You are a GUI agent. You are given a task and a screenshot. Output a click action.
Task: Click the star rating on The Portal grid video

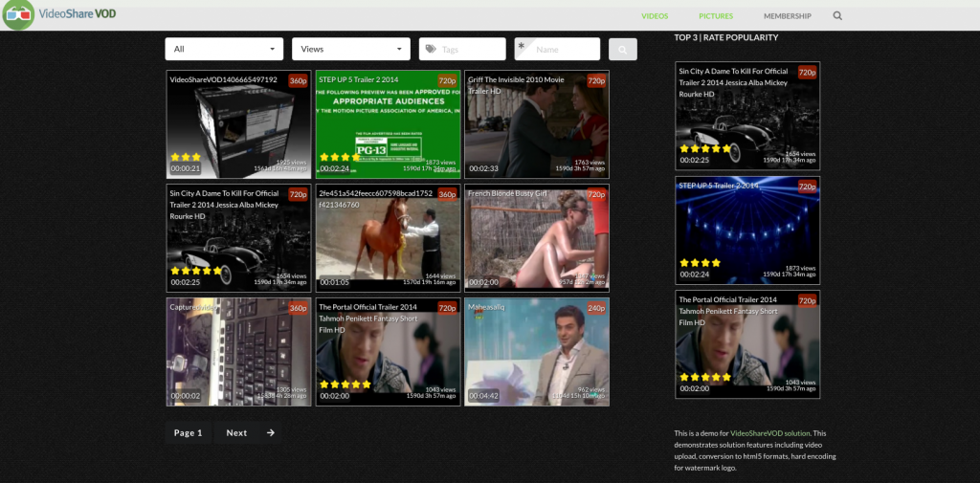click(345, 384)
